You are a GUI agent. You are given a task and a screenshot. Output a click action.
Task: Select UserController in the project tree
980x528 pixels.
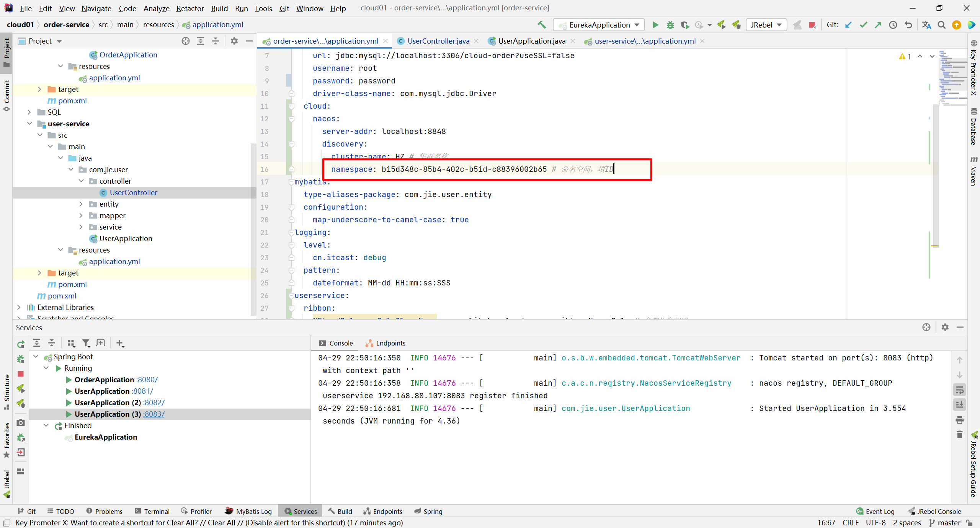pyautogui.click(x=133, y=192)
